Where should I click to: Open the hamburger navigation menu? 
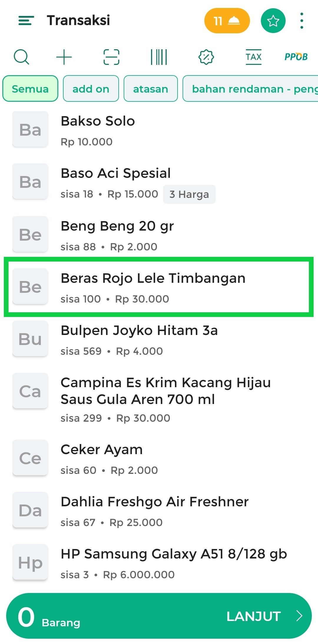(26, 21)
